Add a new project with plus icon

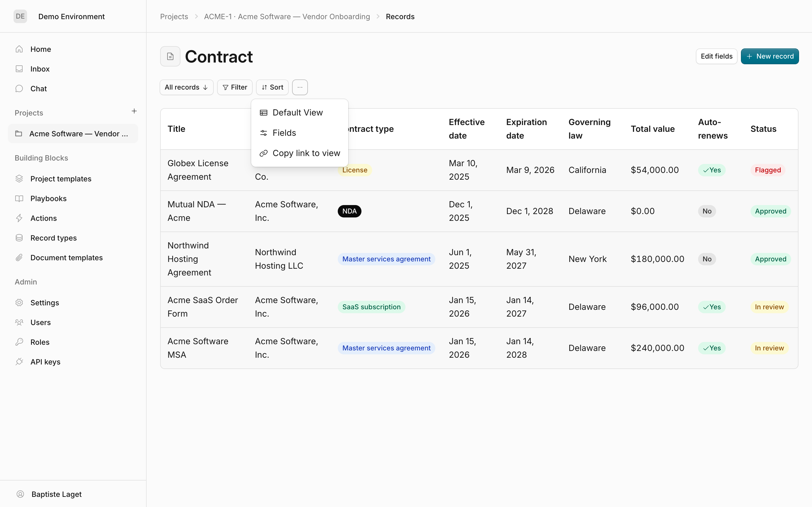(134, 111)
